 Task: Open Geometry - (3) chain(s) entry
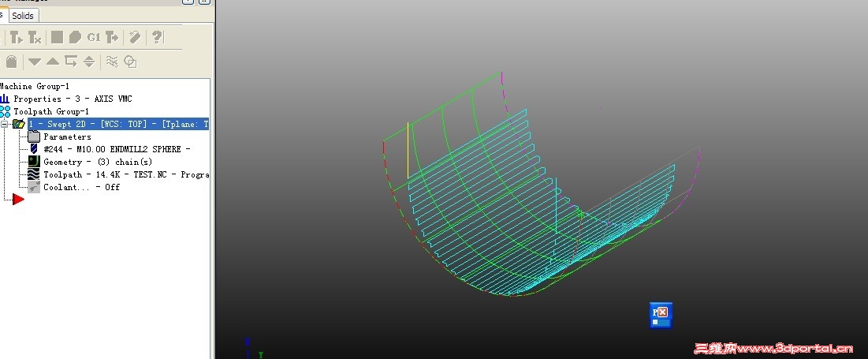point(98,162)
